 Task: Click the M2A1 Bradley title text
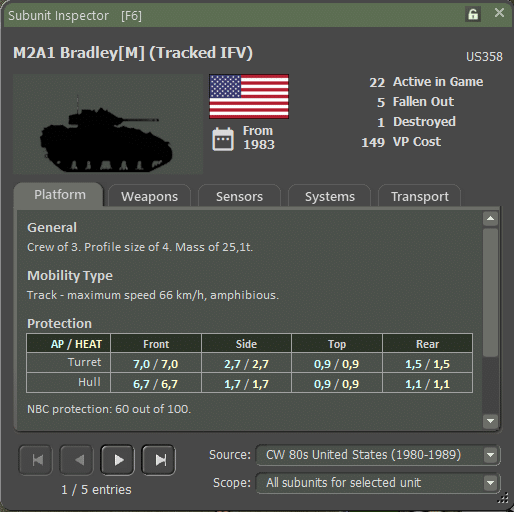[133, 53]
